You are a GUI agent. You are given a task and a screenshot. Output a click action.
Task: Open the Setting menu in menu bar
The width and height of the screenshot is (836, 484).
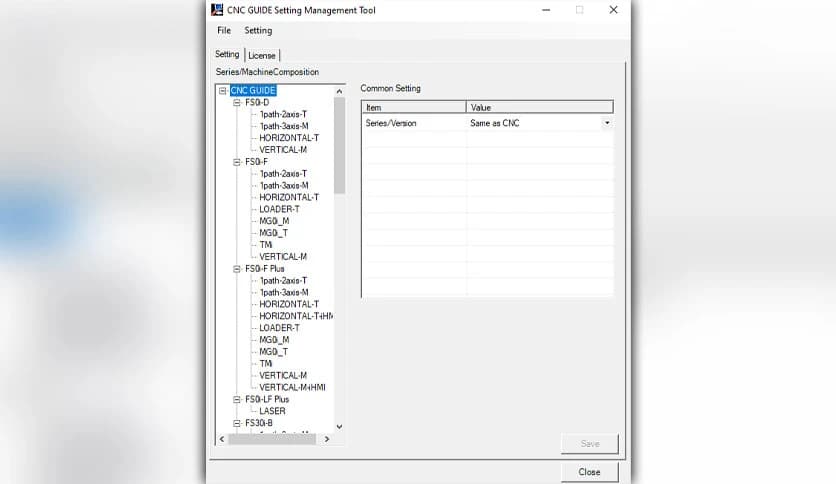[x=258, y=30]
